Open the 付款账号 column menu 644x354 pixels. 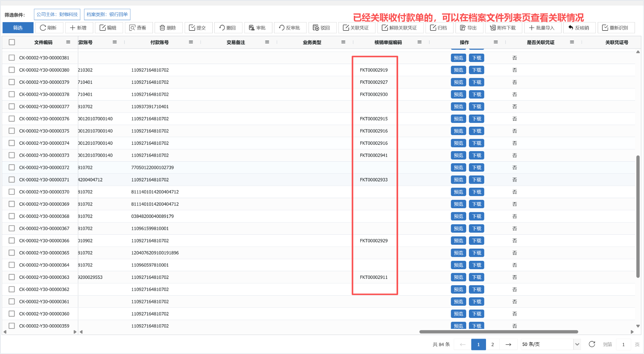click(x=191, y=42)
